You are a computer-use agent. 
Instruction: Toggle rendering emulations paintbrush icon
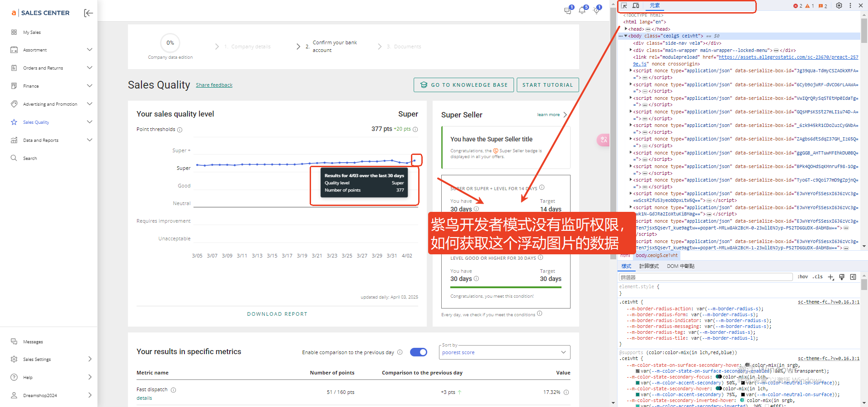[842, 277]
